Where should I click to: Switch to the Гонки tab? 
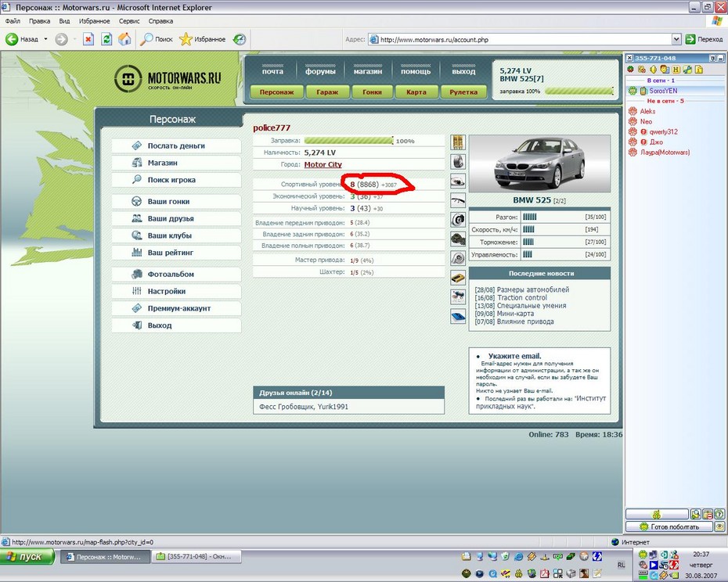click(372, 92)
